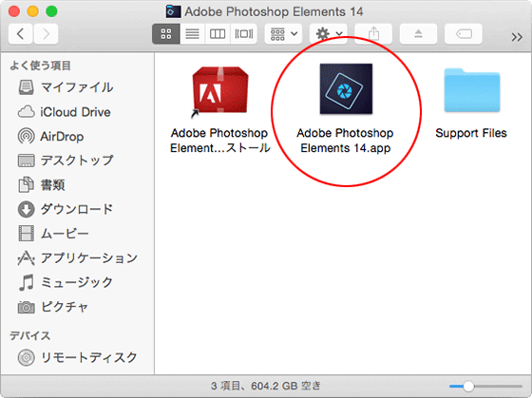Open iCloud Drive in the sidebar
Screen dimensions: 532x398
[x=77, y=112]
